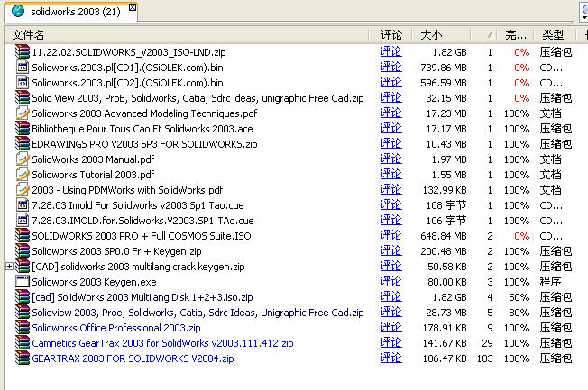Select file 7.28.03 Imold For Solidworks v2003 Sp1 Tao.cue
588x390 pixels.
138,205
